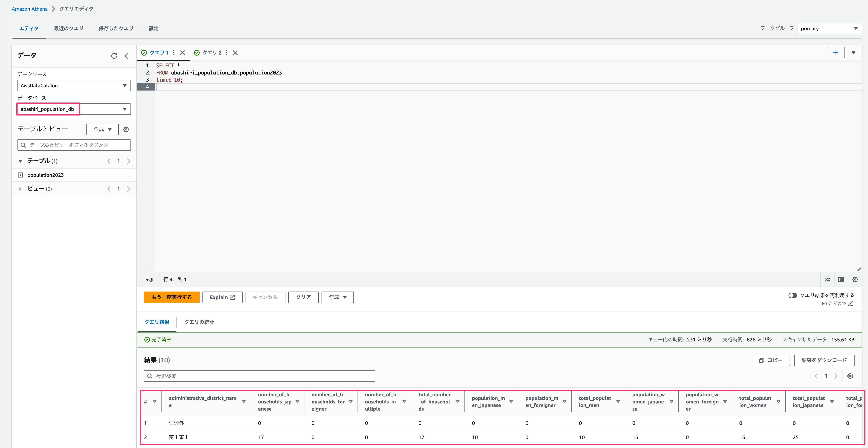Expand the population2023 table columns icon
868x448 pixels.
20,175
